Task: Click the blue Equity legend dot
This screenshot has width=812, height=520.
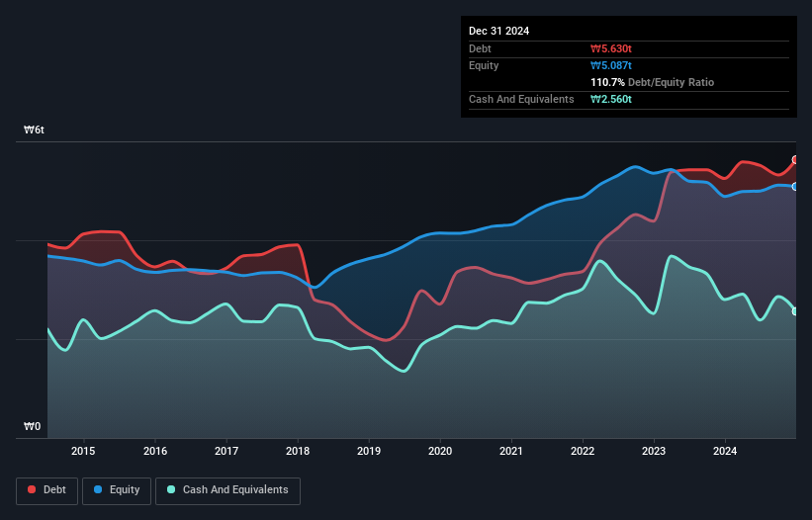Action: 98,489
